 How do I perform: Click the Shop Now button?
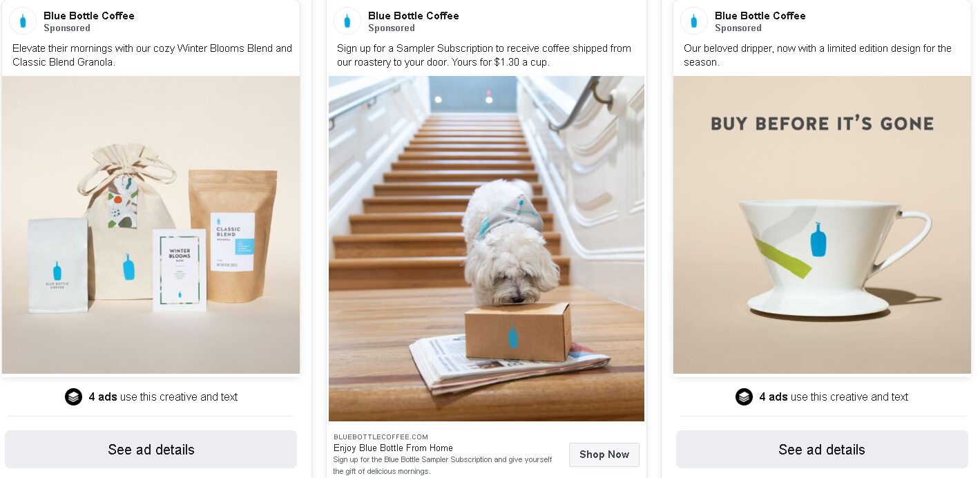click(x=604, y=455)
